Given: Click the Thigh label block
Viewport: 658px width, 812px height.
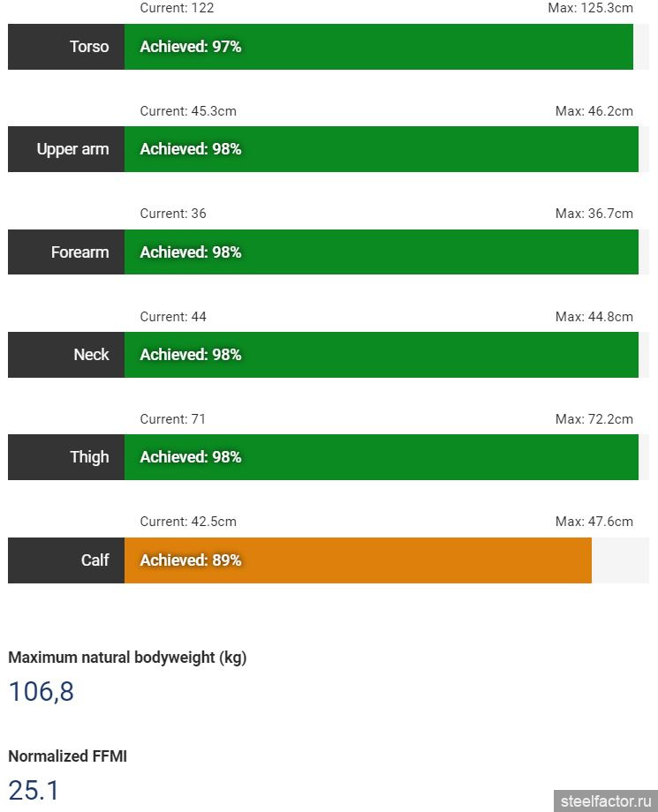Looking at the screenshot, I should click(66, 457).
